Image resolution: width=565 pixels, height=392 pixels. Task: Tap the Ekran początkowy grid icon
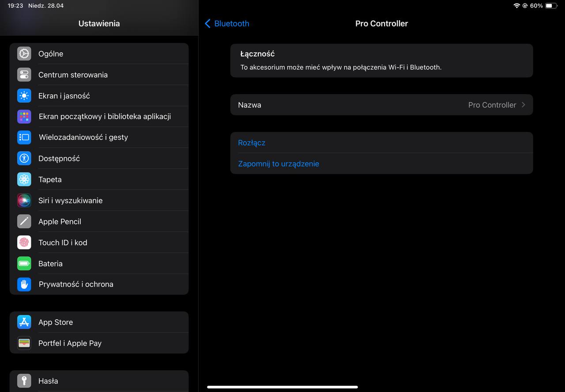[24, 116]
